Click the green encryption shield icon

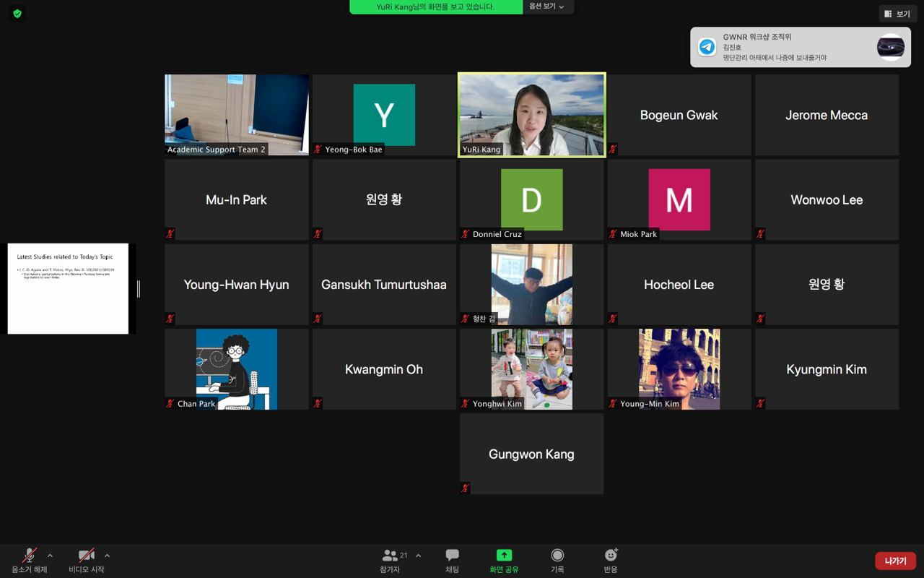(x=17, y=13)
